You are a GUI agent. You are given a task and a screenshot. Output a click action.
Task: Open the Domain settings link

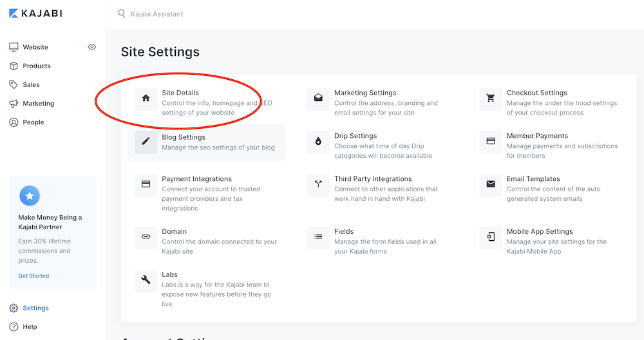[x=174, y=232]
